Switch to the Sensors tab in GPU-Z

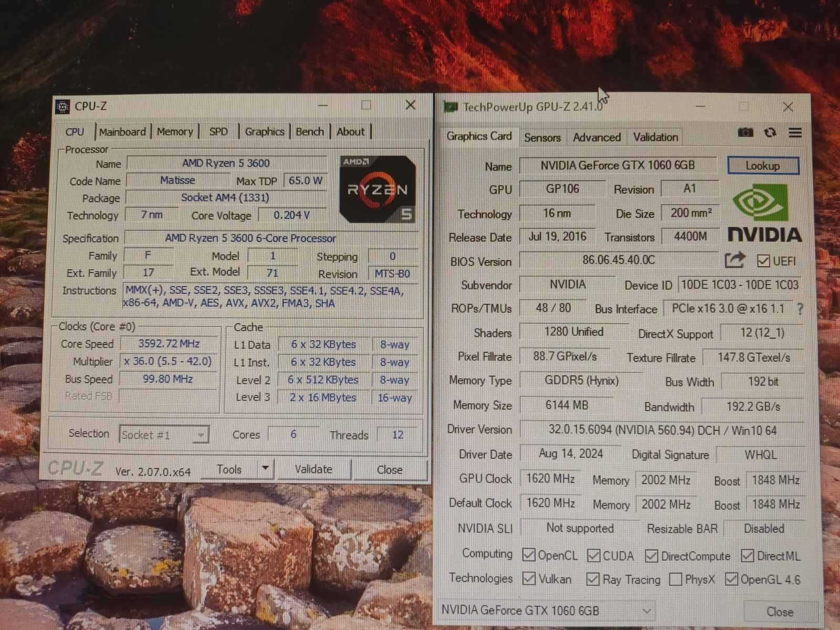pos(542,138)
